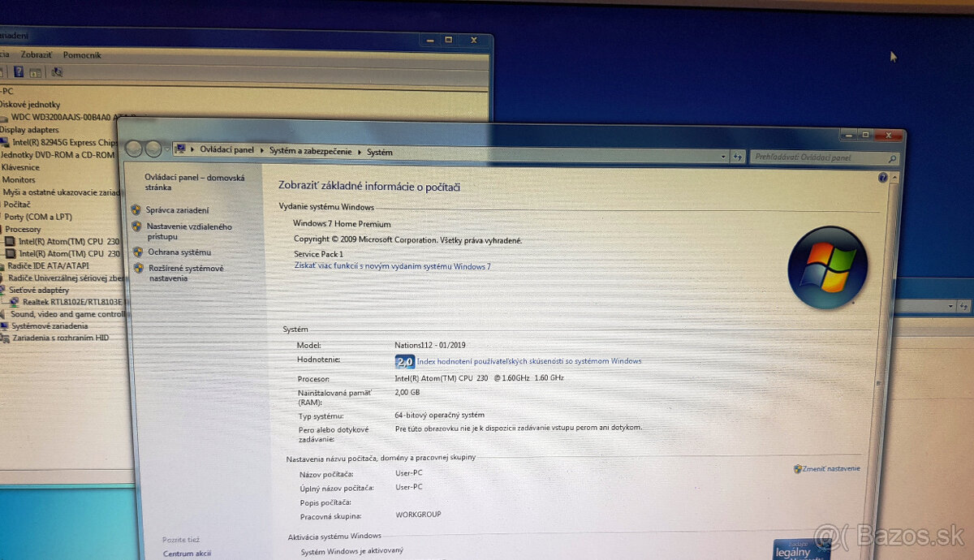Click the shield icon beside Ochrana systému
Viewport: 974px width, 560px height.
pos(138,252)
